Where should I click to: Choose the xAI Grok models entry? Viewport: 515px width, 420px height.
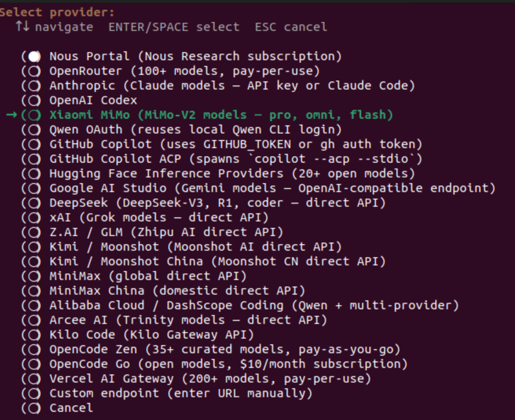click(x=159, y=218)
